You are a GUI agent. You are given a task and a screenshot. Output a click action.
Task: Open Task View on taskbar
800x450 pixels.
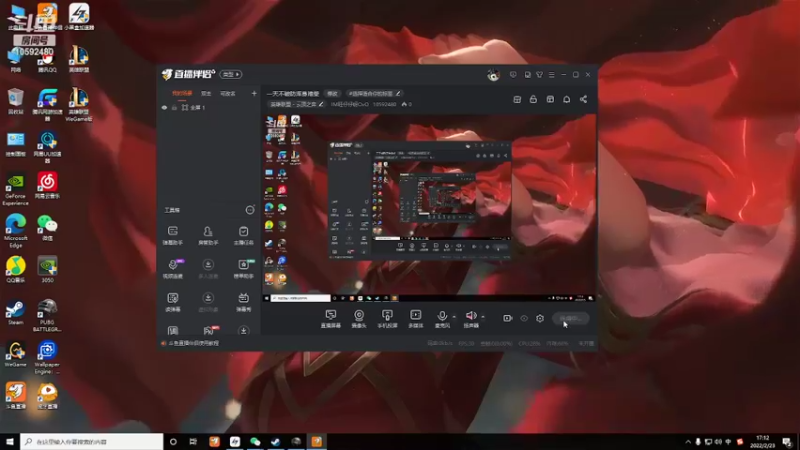(193, 441)
